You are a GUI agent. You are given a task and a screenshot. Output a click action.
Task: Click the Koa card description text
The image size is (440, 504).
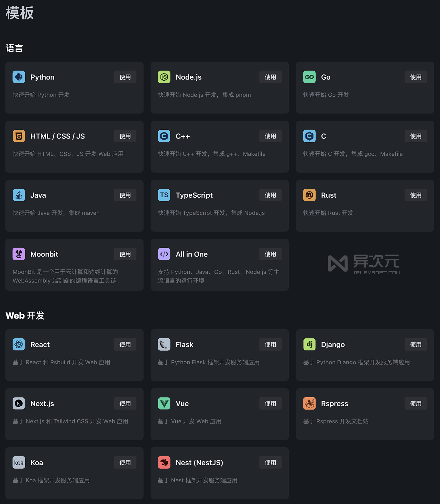click(x=51, y=480)
